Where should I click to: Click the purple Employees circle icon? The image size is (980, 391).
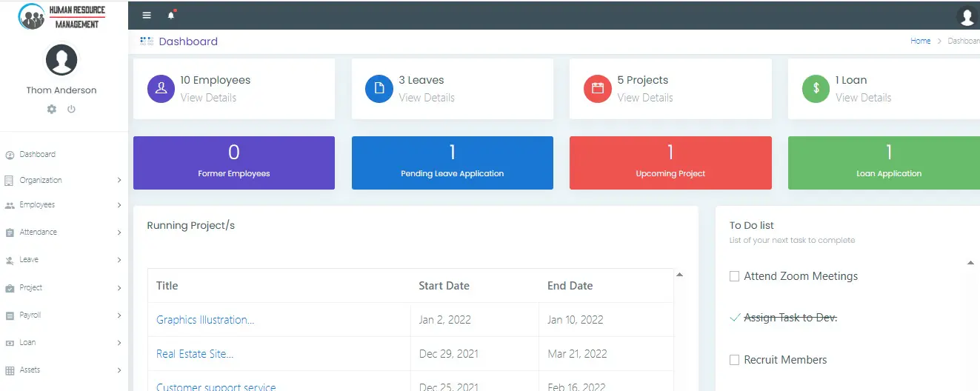(x=161, y=89)
